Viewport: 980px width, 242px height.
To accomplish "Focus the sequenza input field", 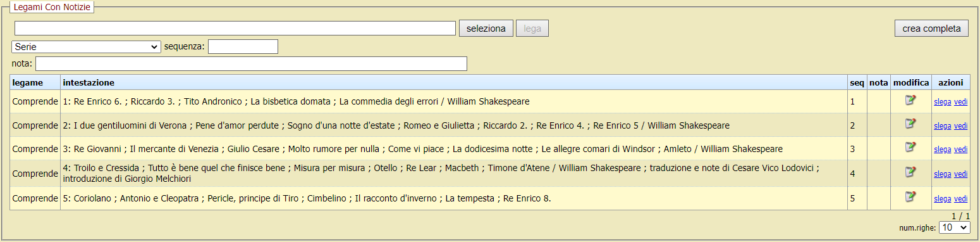I will [243, 47].
